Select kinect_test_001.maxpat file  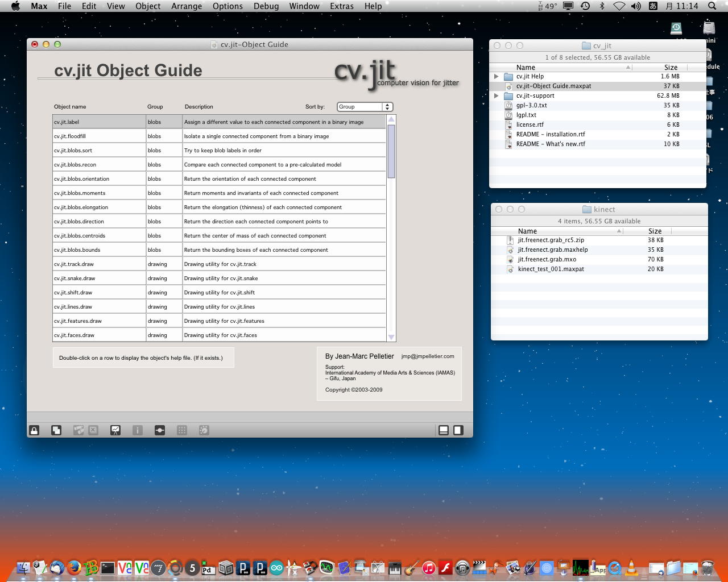click(551, 269)
